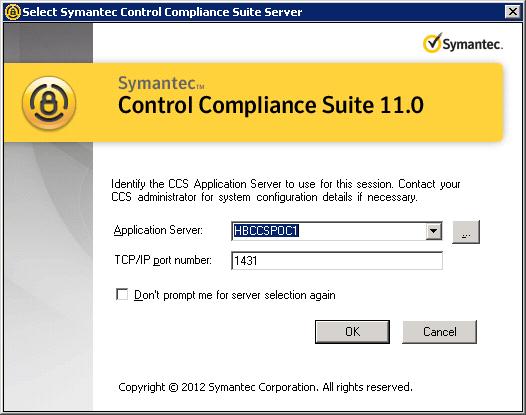The height and width of the screenshot is (415, 526).
Task: Focus the TCP/IP port number field showing 1431
Action: coord(337,261)
